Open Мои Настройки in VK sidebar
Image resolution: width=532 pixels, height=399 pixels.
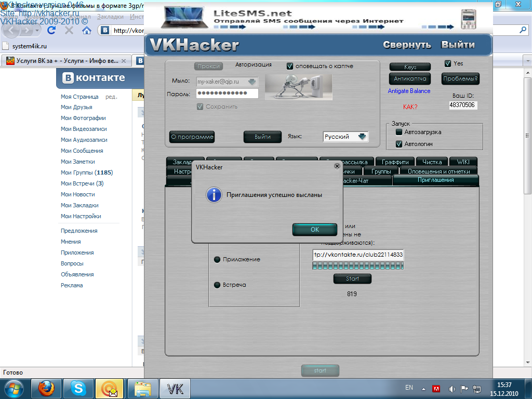coord(81,216)
